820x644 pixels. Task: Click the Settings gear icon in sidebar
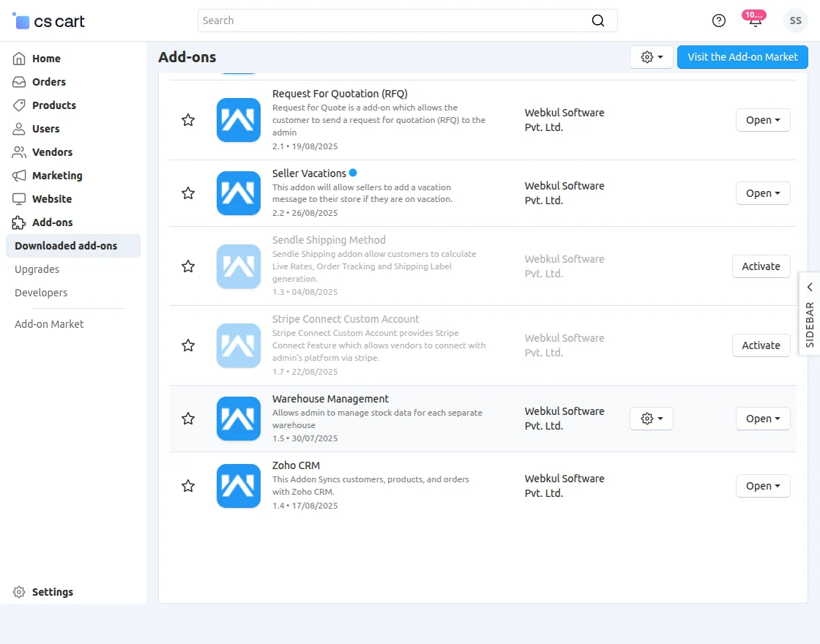coord(19,592)
